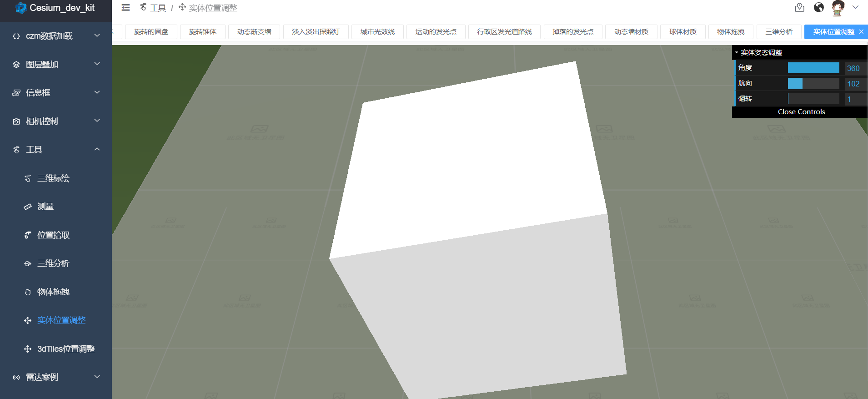Click the 图层叠加 layers icon
The height and width of the screenshot is (399, 868).
(16, 65)
